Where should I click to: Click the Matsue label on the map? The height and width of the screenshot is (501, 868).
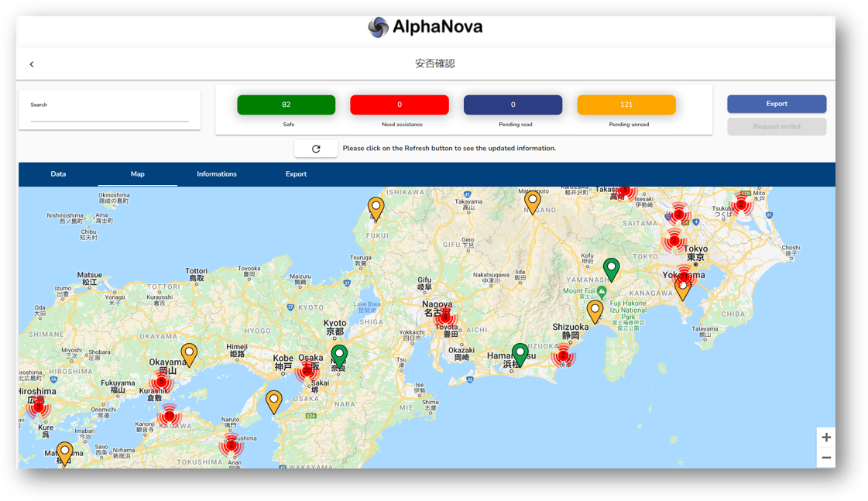90,279
